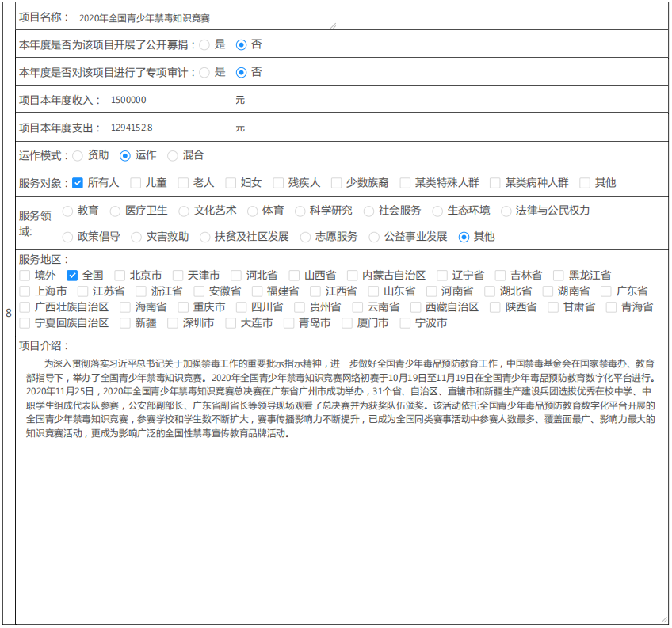This screenshot has height=628, width=672.
Task: Select 教育 as the service field
Action: click(68, 211)
